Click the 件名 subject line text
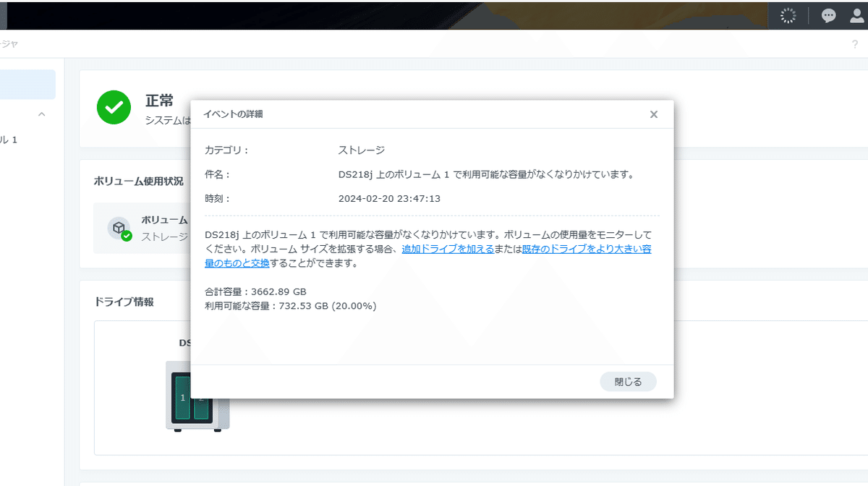 486,174
